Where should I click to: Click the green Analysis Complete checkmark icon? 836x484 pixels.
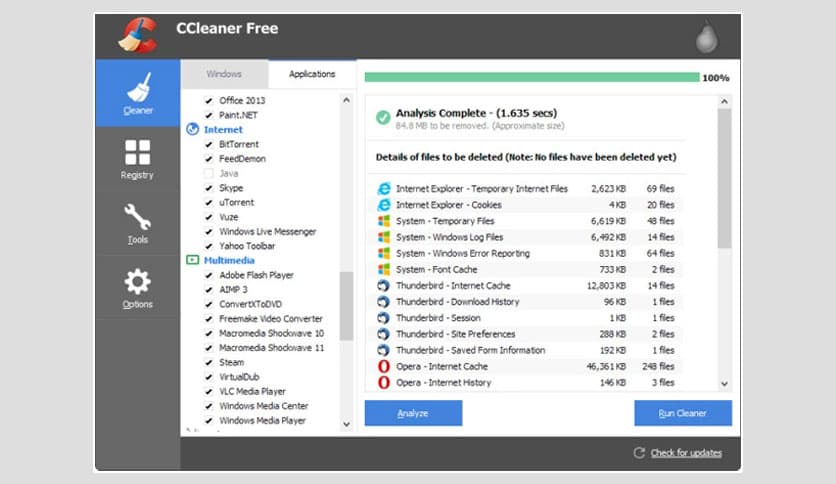383,117
